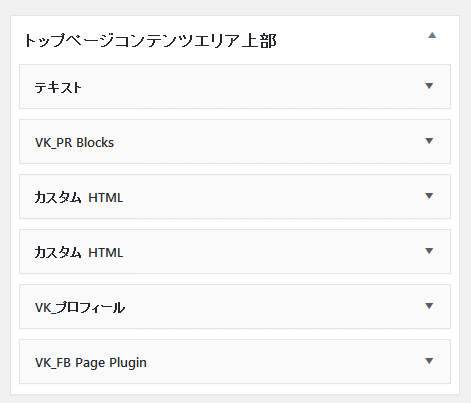Collapse the トップページコンテンツエリア上部 widget area arrow
Screen dimensions: 471x403
[x=432, y=35]
